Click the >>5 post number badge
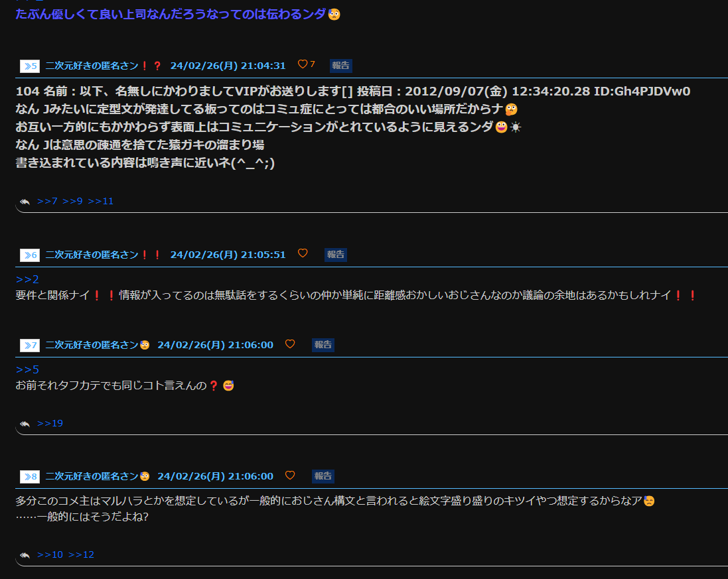 coord(30,66)
